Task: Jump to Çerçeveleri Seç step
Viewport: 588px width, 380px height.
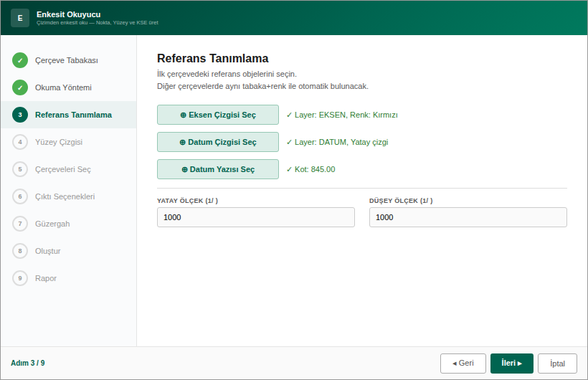Action: 69,169
